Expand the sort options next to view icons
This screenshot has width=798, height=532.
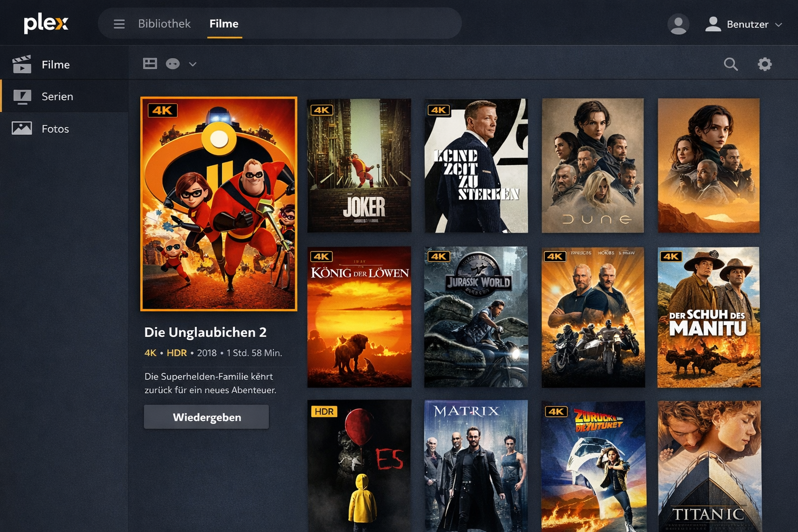click(x=192, y=64)
